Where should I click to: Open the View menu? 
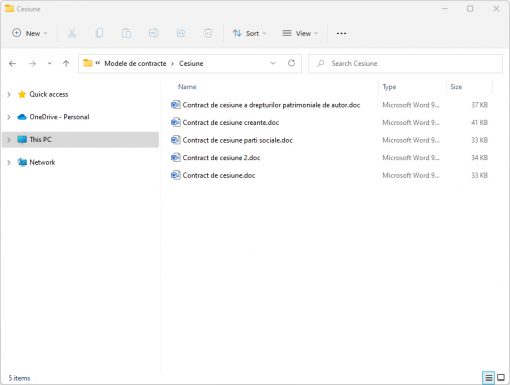[300, 33]
